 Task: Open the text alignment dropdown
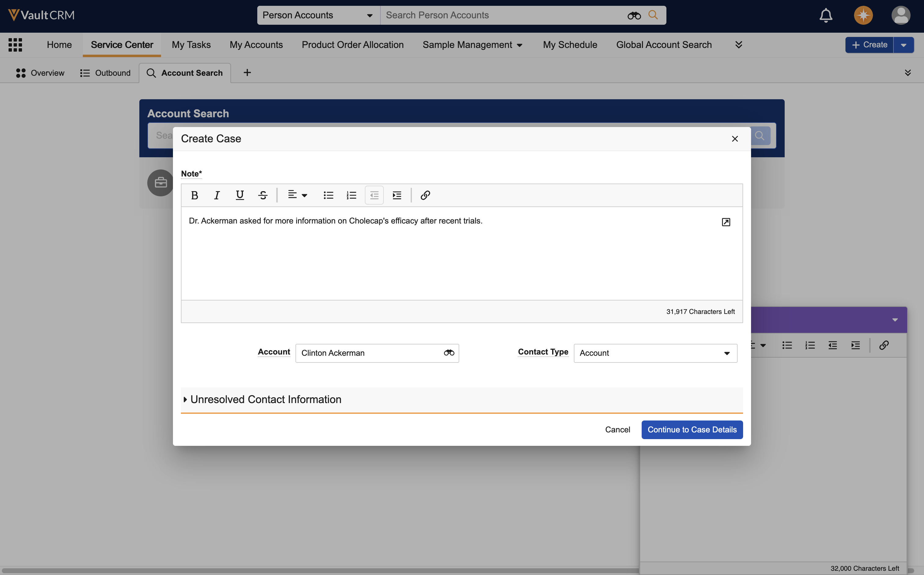pos(297,195)
